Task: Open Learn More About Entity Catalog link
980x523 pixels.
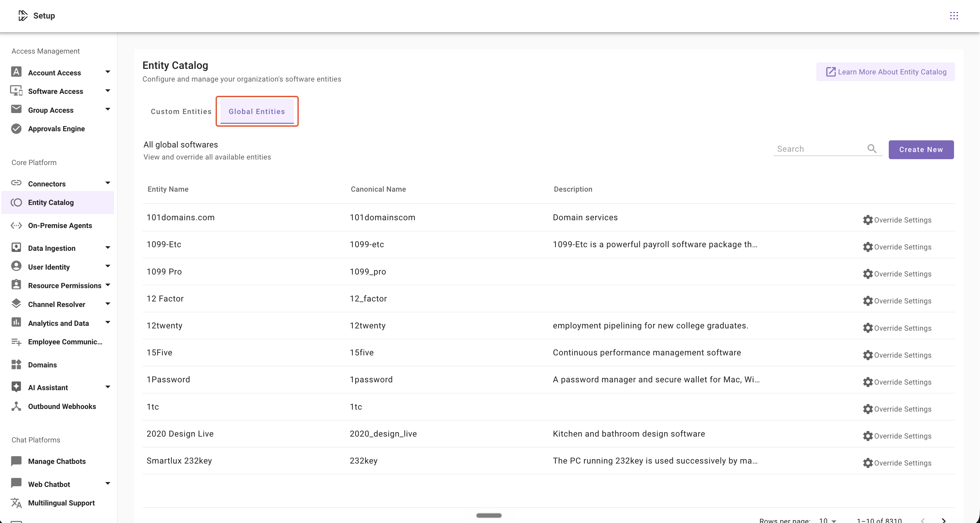Action: tap(885, 72)
